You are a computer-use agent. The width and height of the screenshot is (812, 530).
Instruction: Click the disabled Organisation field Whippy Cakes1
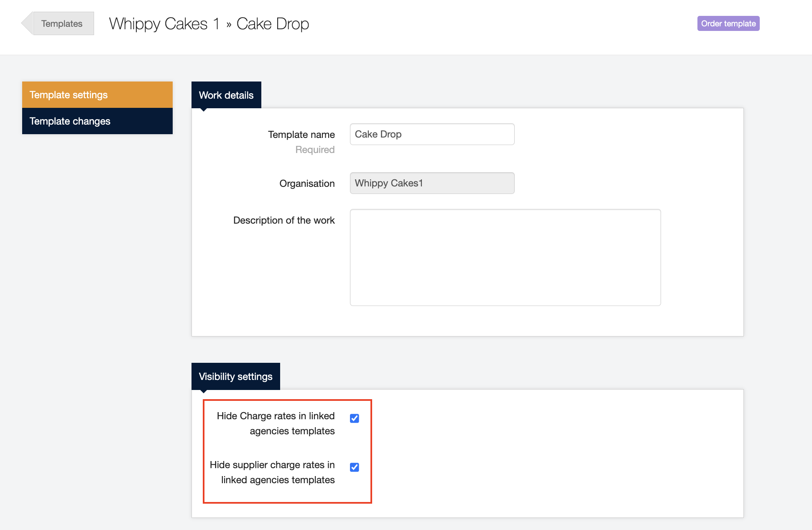tap(432, 183)
